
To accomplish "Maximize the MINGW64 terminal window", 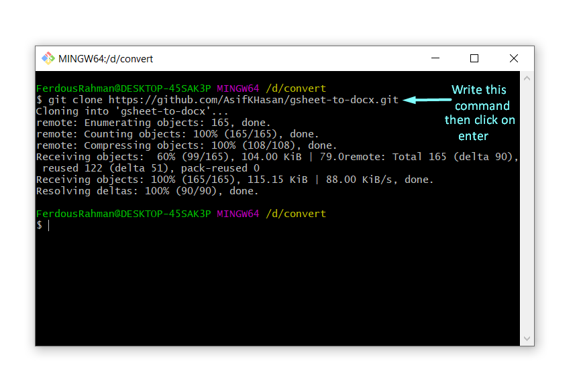I will 474,58.
